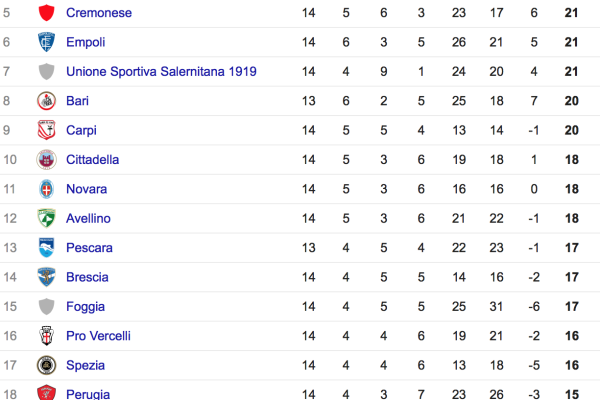
Task: Click the Cremonese club crest icon
Action: coord(45,13)
